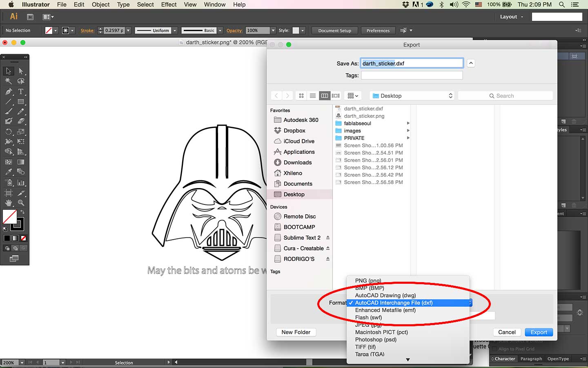Click the New Folder button

click(x=296, y=332)
